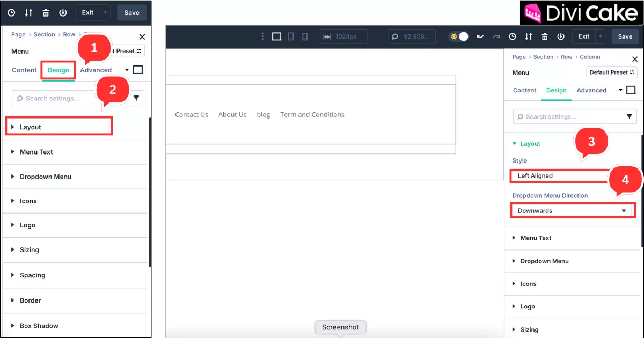
Task: Click blog menu link on canvas
Action: (x=264, y=114)
